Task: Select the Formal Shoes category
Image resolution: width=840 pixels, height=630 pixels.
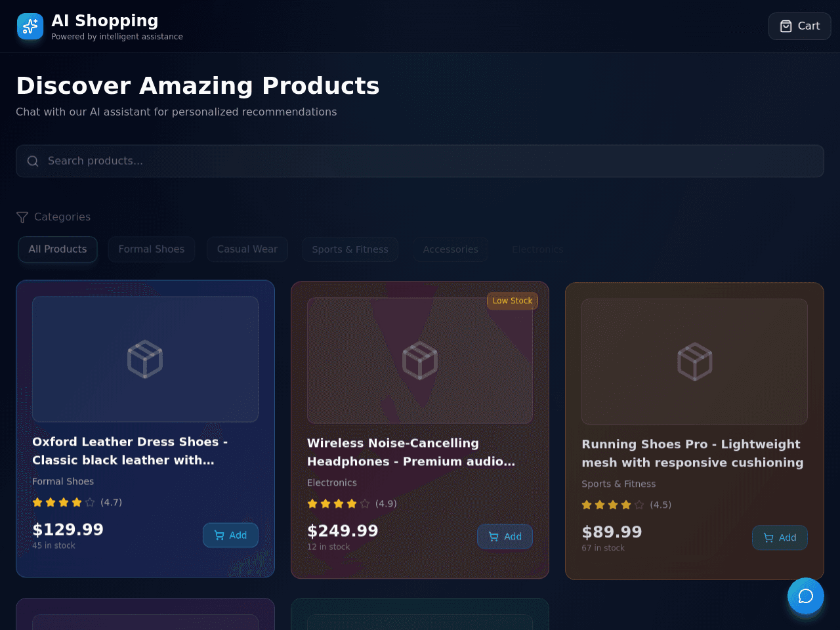Action: (x=152, y=249)
